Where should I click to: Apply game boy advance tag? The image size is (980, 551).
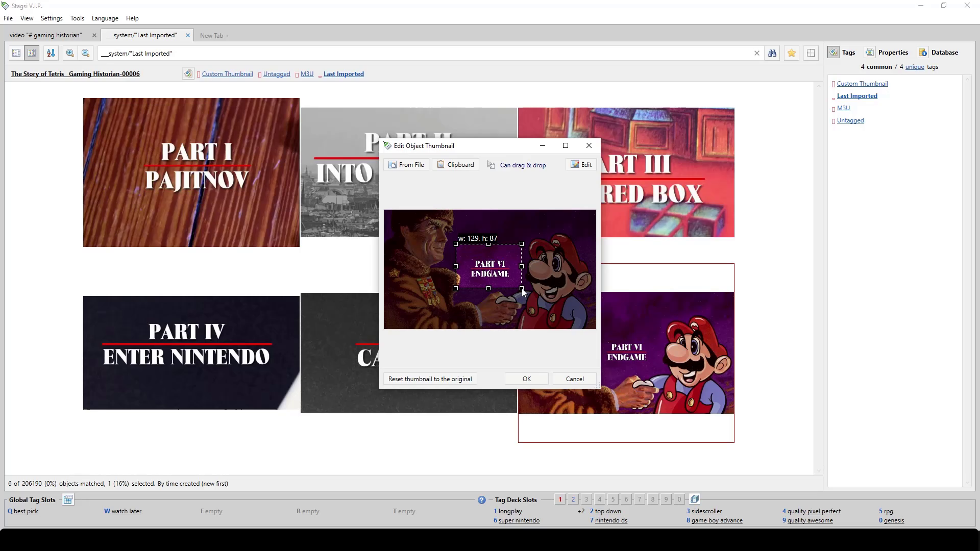(717, 521)
